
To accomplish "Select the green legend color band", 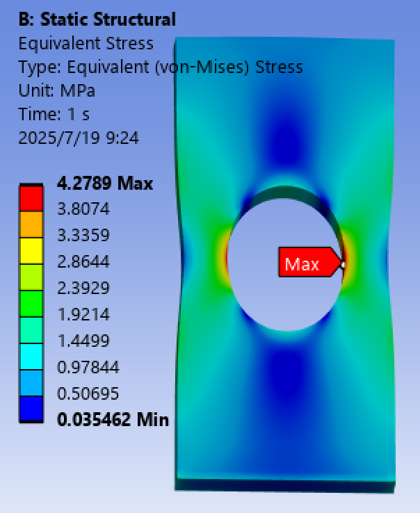I will 31,304.
